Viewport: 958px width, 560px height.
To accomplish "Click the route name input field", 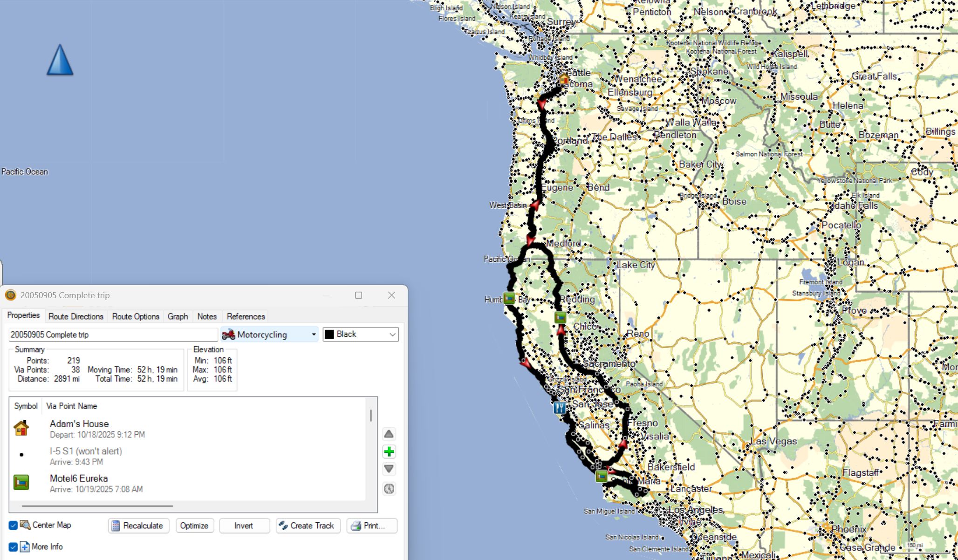I will 113,335.
